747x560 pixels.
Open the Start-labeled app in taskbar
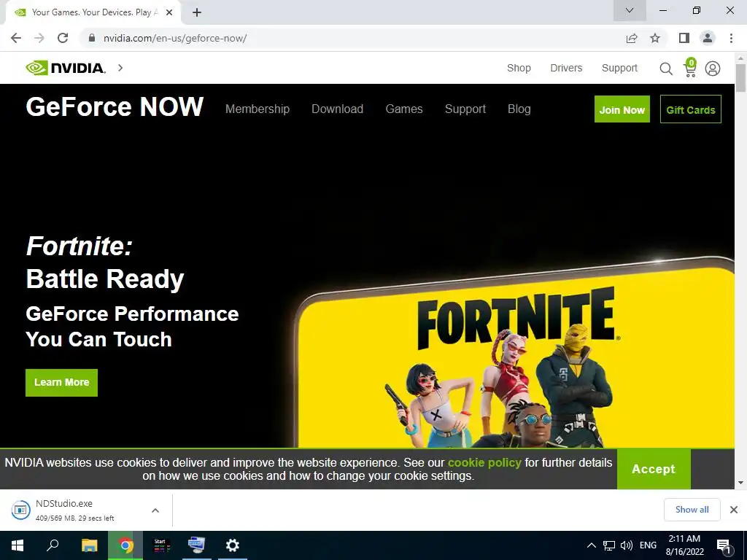pyautogui.click(x=161, y=545)
